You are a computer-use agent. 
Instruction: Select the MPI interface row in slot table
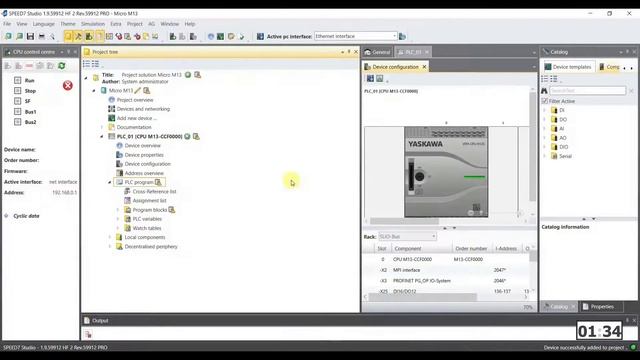pos(447,270)
